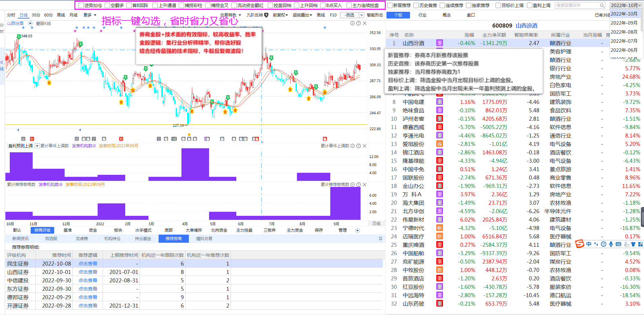The height and width of the screenshot is (315, 644).
Task: Click the 348.03 green S sell marker
Action: (19, 36)
